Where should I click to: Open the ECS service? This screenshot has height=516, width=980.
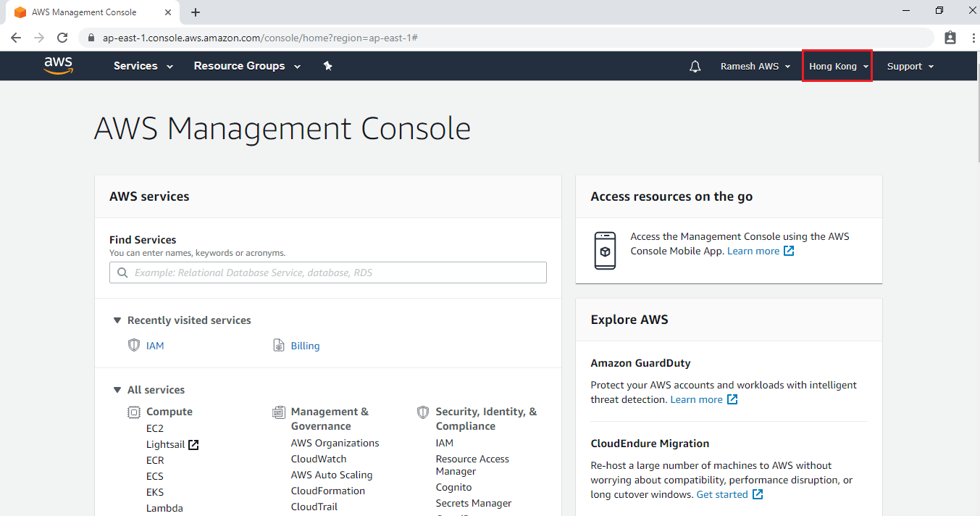[155, 476]
